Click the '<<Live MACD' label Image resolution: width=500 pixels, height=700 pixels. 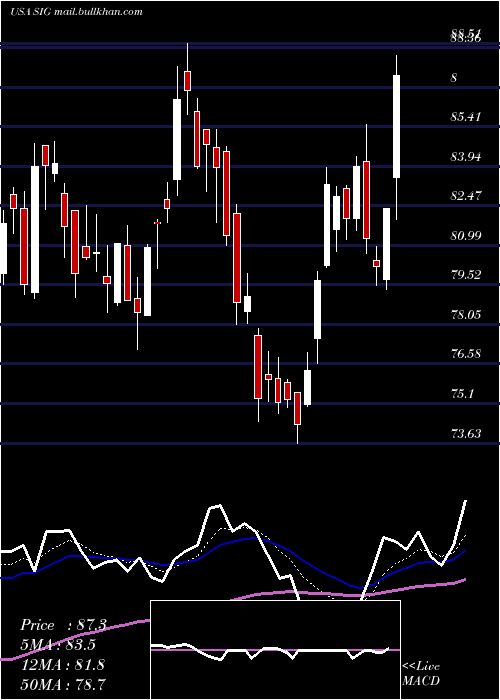pos(421,673)
